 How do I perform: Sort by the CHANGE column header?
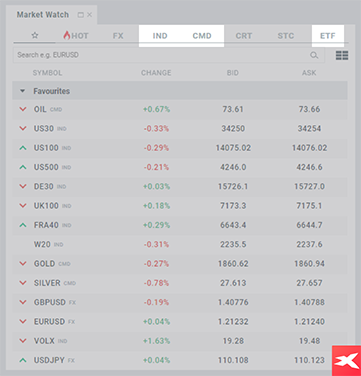click(156, 73)
